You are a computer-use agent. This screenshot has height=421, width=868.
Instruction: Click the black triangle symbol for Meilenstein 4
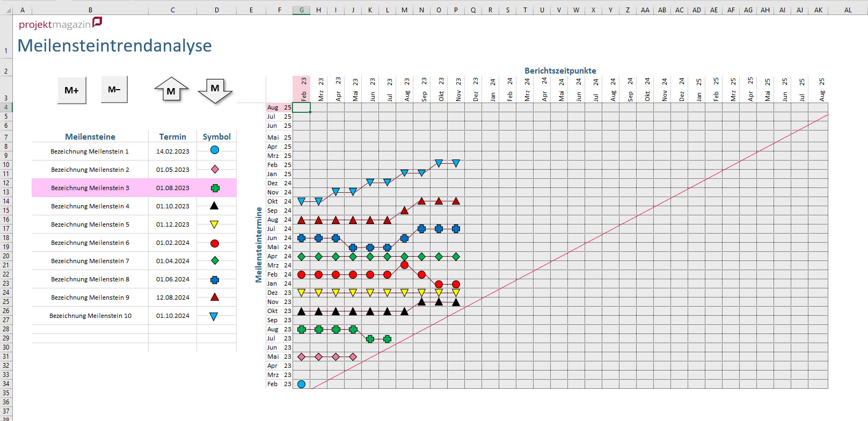pyautogui.click(x=214, y=206)
